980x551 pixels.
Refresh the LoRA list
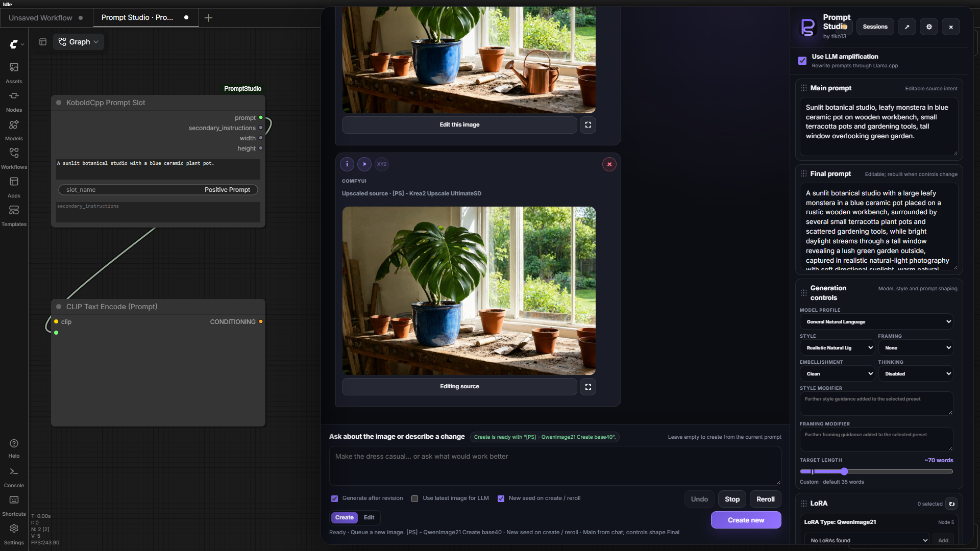pos(951,504)
